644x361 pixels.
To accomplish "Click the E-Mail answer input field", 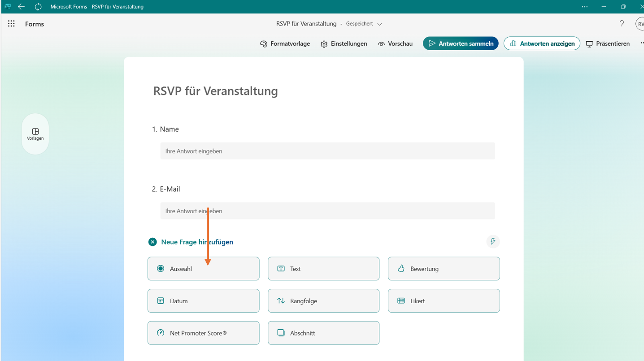I will coord(327,211).
